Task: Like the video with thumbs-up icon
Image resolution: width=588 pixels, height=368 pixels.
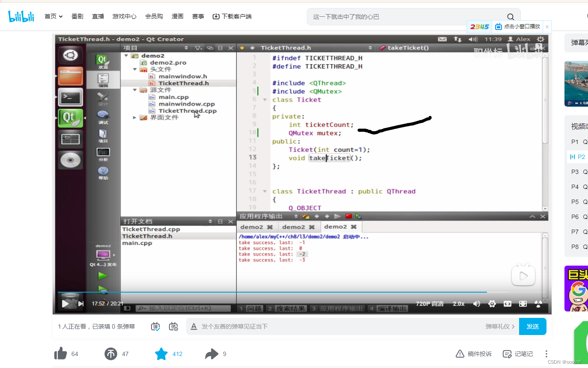Action: (x=61, y=354)
